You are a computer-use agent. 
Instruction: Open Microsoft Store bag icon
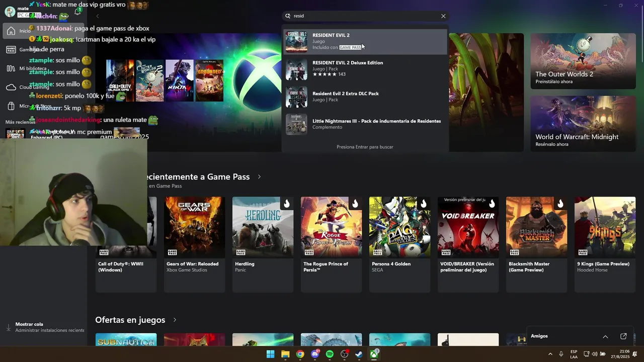click(x=11, y=106)
